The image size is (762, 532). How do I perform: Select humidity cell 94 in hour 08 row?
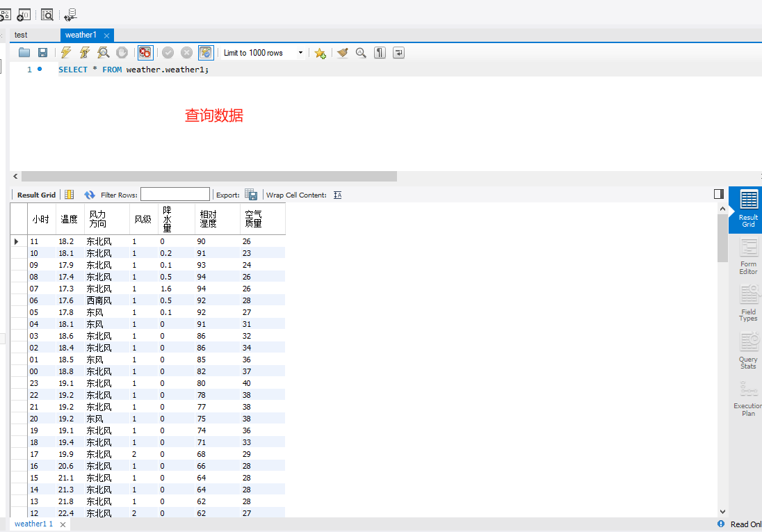(217, 277)
